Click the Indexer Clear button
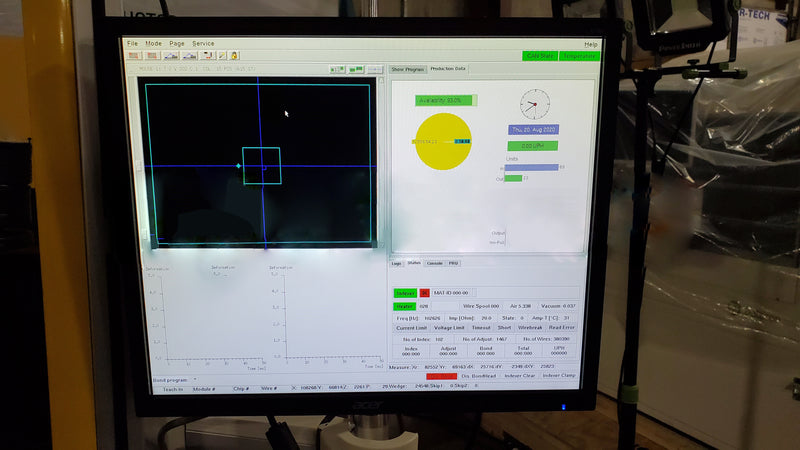The width and height of the screenshot is (800, 450). click(x=519, y=376)
